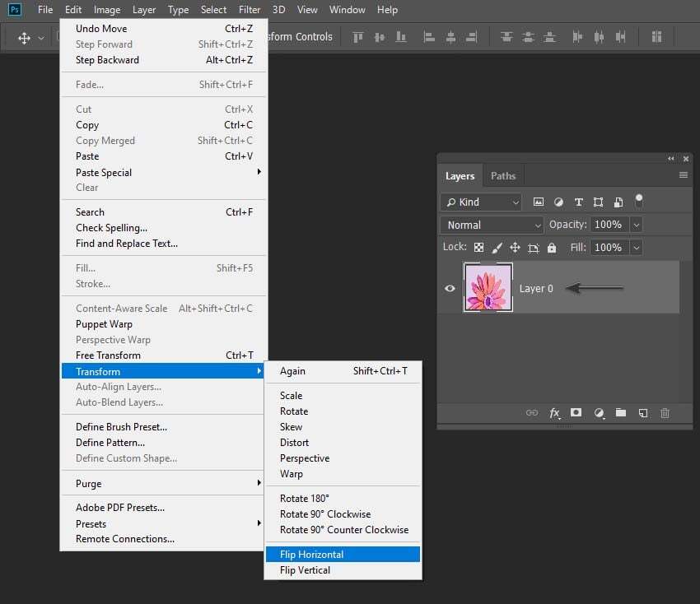The image size is (700, 604).
Task: Create a new layer
Action: click(x=643, y=413)
